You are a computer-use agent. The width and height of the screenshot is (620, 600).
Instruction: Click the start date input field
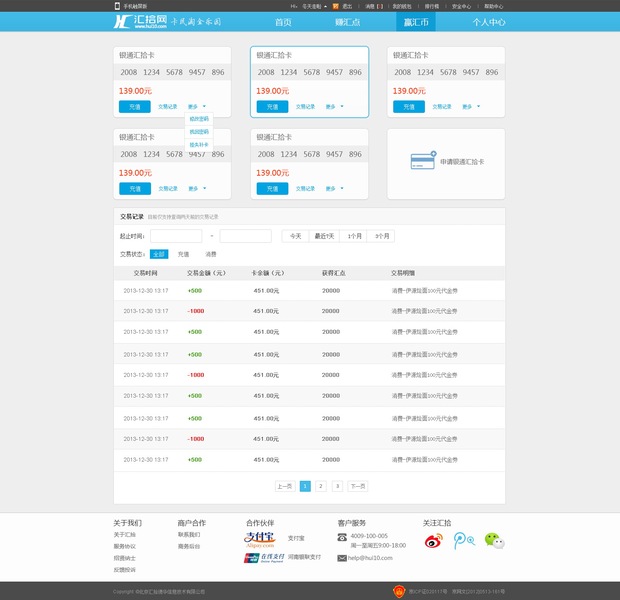176,236
